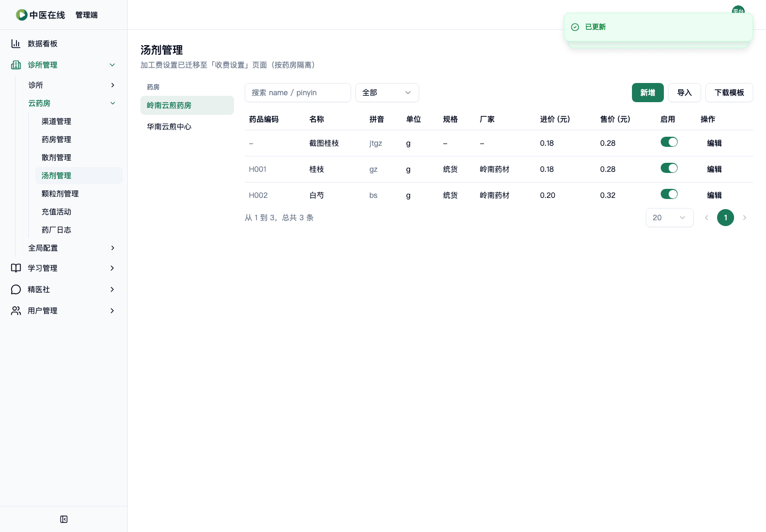Click the 已更新 notification toast
766x532 pixels.
click(659, 27)
